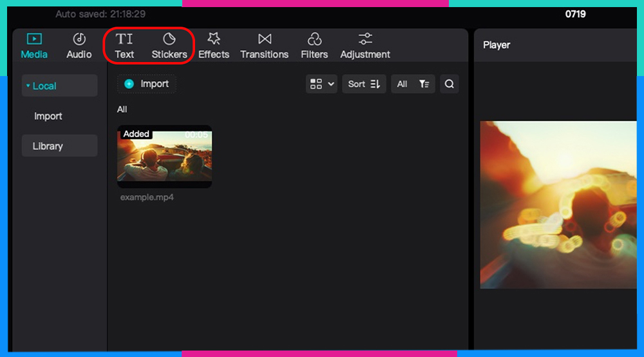Click the project title 0719
The image size is (644, 357).
[x=575, y=14]
